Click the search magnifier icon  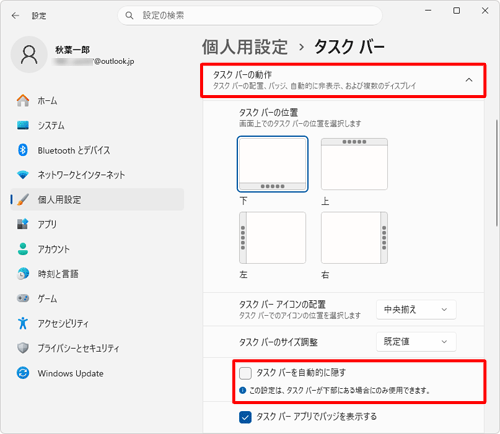tap(129, 15)
